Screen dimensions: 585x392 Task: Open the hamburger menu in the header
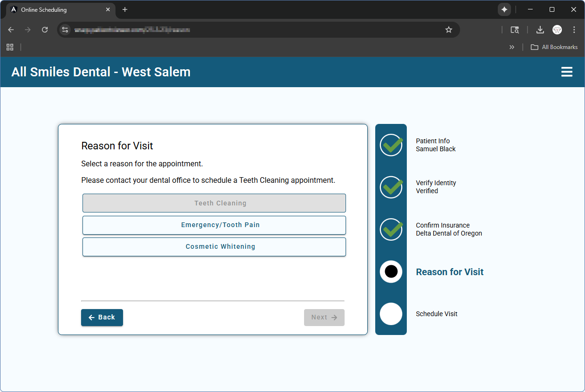click(x=567, y=72)
